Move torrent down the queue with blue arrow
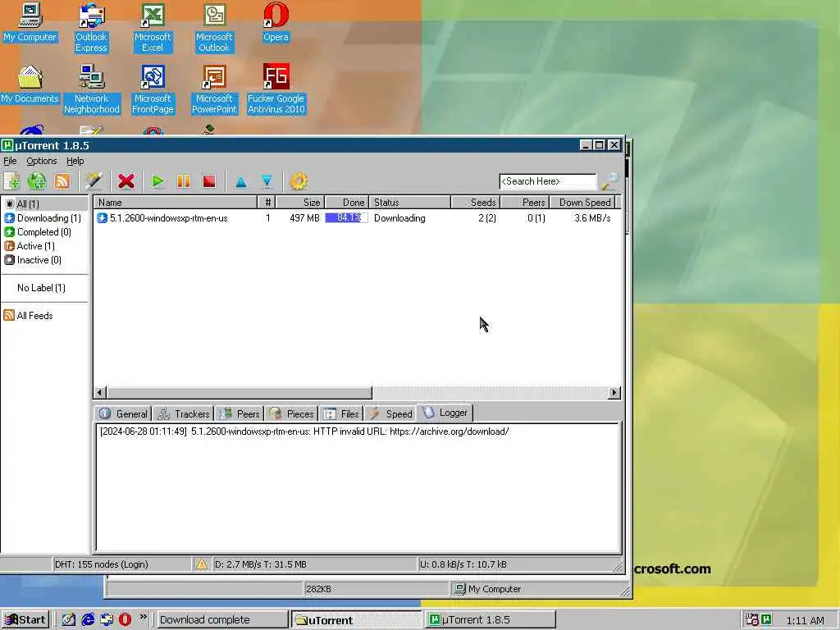 267,181
